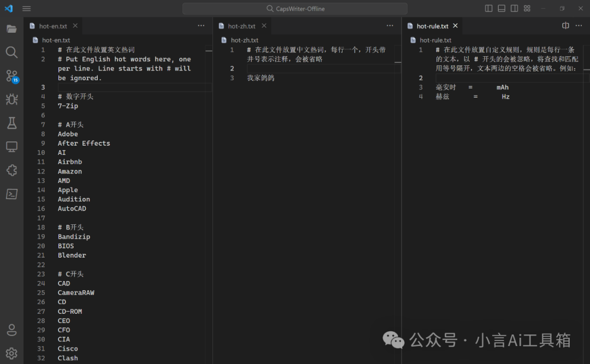
Task: Open More Actions for the hot-zh.txt editor group
Action: 390,26
